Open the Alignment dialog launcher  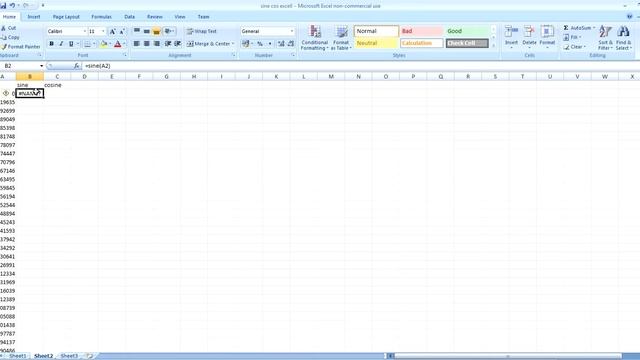(233, 55)
